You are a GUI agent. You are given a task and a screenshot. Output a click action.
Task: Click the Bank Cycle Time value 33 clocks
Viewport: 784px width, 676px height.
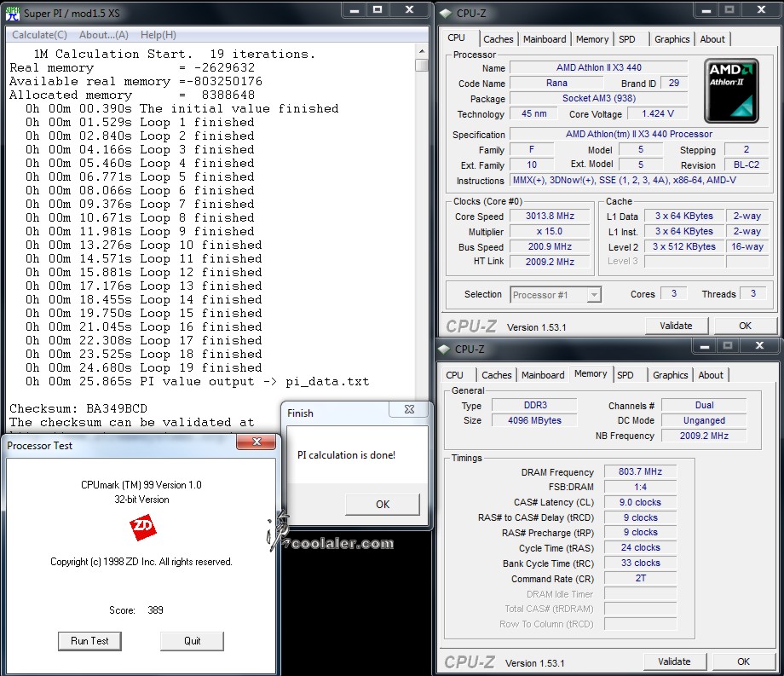641,563
